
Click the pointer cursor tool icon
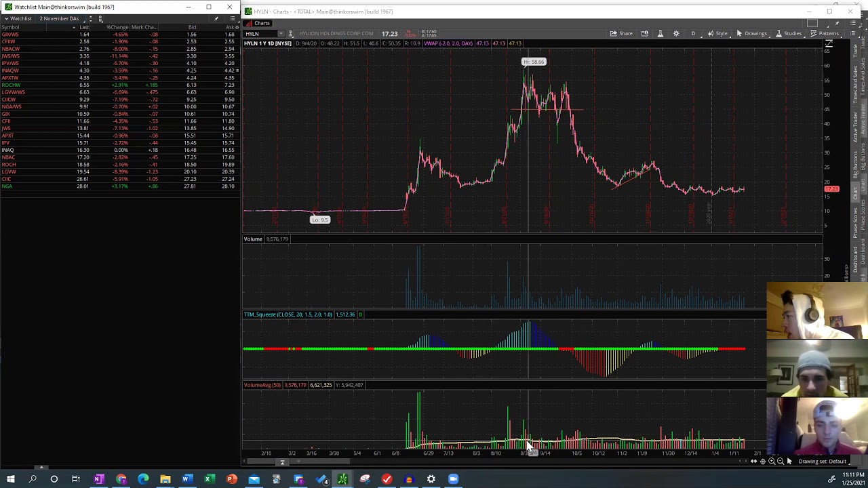789,462
